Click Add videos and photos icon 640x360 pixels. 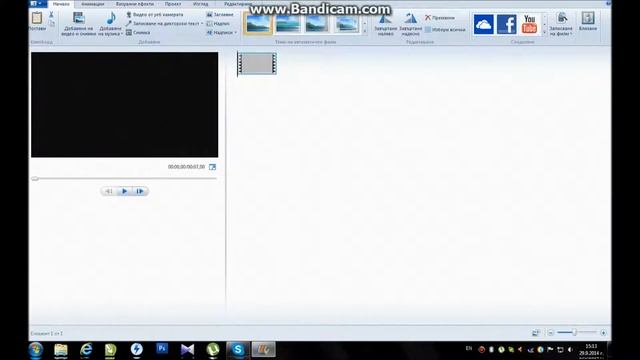tap(79, 18)
